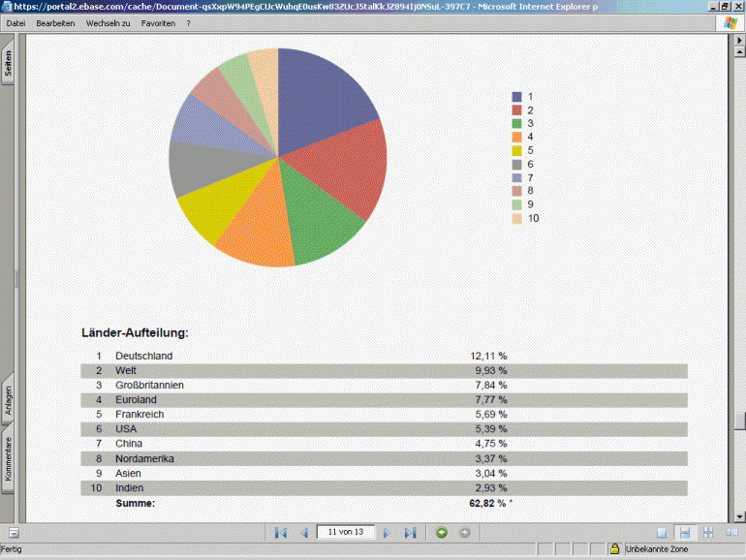This screenshot has width=746, height=560.
Task: Click legend swatch for item 8
Action: point(516,191)
